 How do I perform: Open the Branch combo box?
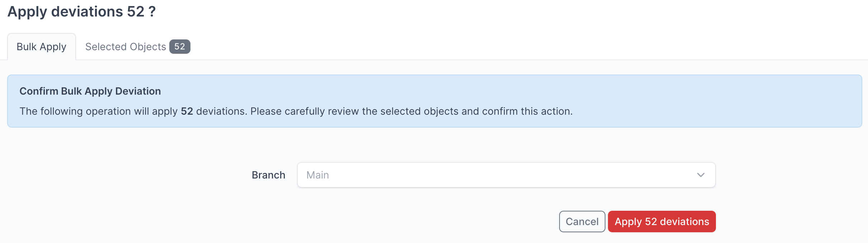pos(506,175)
